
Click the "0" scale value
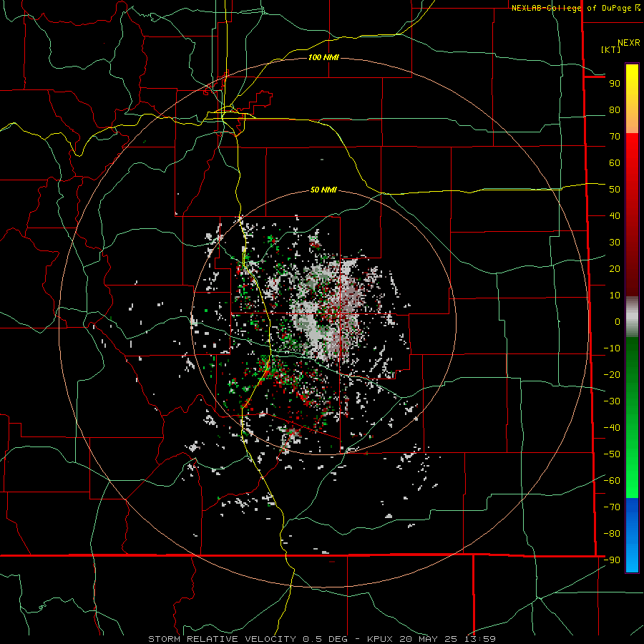click(618, 322)
